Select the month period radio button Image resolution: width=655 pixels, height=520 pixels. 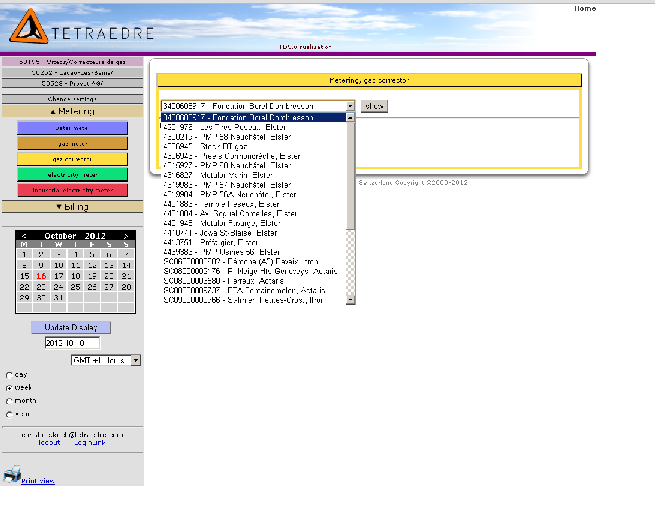[10, 400]
